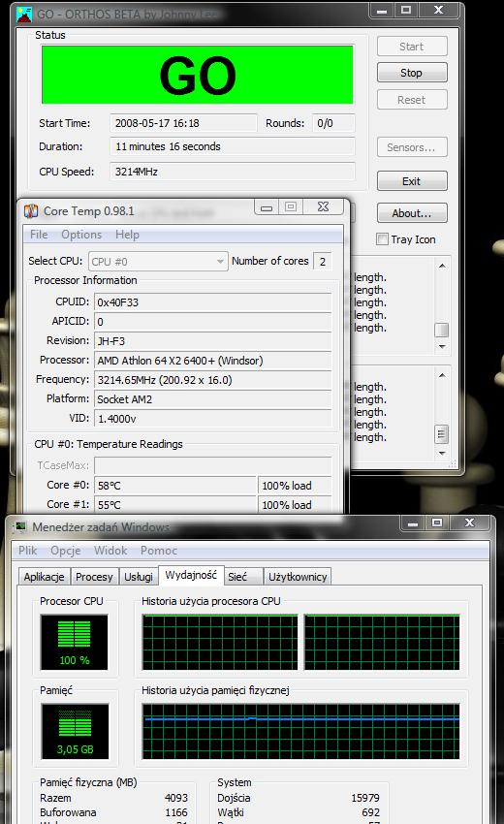The width and height of the screenshot is (504, 824).
Task: Click the lower log scroll down arrow in ORTHOS
Action: tap(442, 453)
